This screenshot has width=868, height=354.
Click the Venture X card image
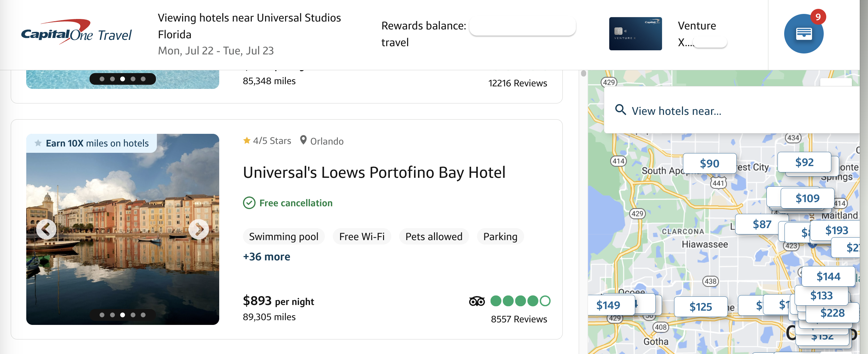[x=635, y=34]
